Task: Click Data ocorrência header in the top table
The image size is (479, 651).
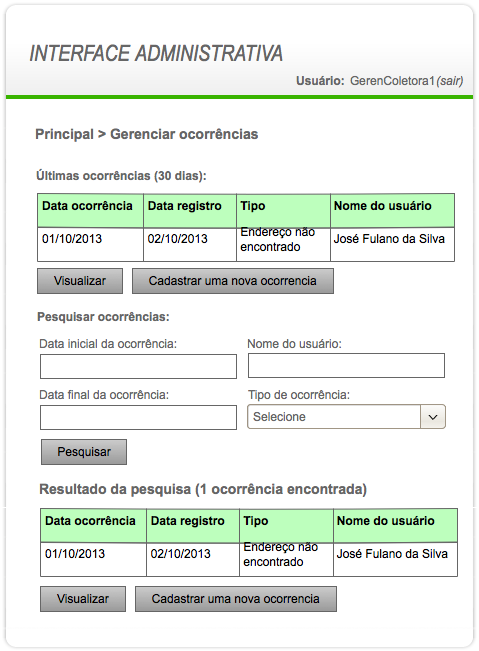Action: 87,206
